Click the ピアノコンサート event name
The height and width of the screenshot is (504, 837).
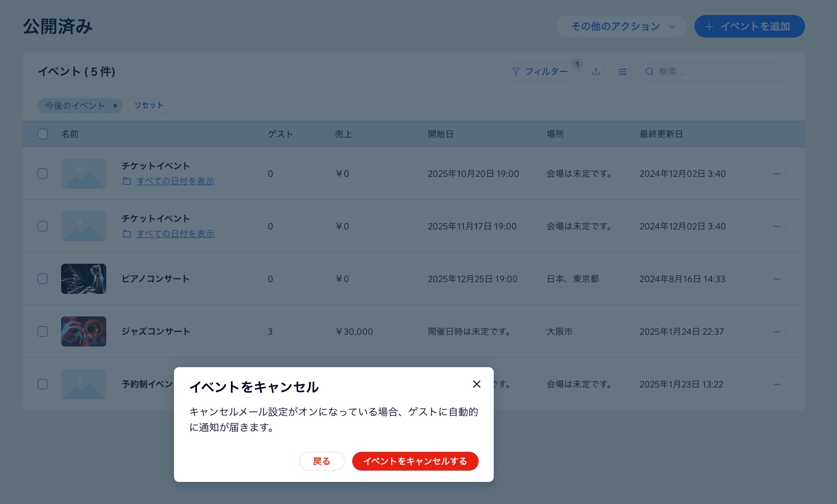(156, 279)
